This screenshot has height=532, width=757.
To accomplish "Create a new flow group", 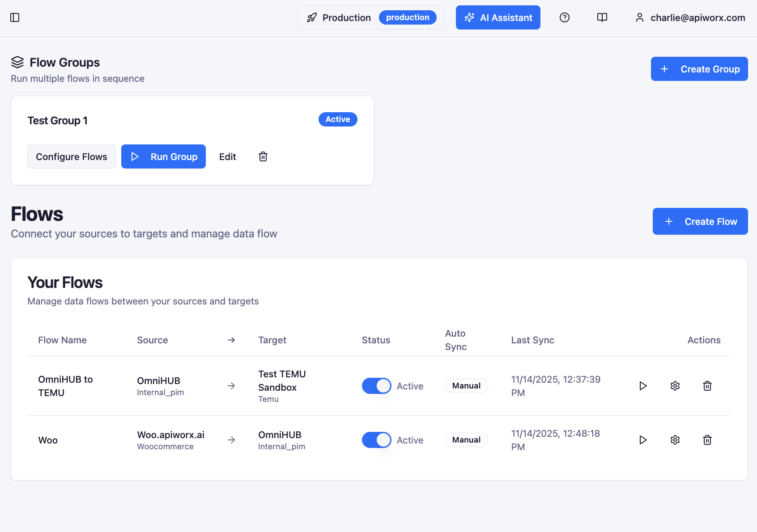I will pos(699,69).
